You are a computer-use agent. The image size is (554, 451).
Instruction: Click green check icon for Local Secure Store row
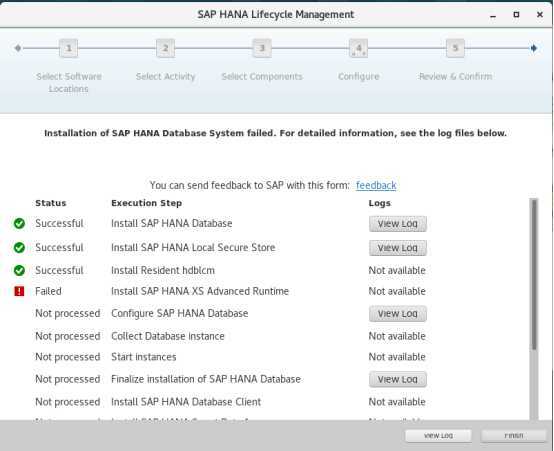pos(19,247)
